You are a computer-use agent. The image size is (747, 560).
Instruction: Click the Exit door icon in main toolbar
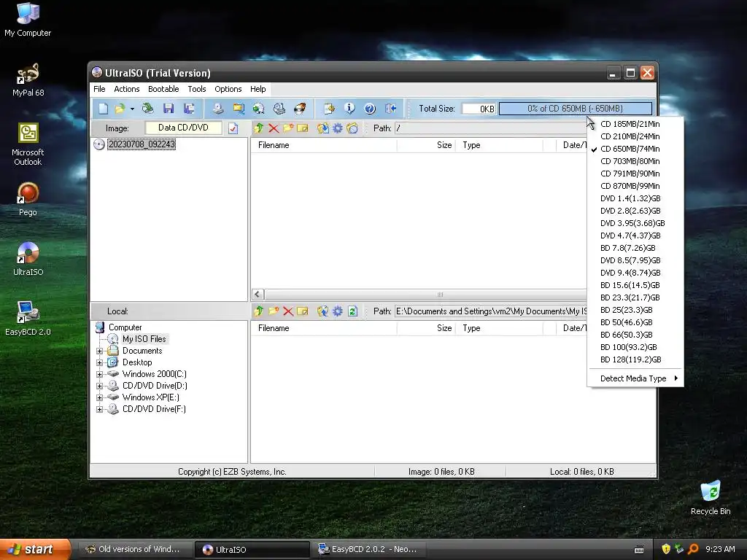[x=391, y=109]
